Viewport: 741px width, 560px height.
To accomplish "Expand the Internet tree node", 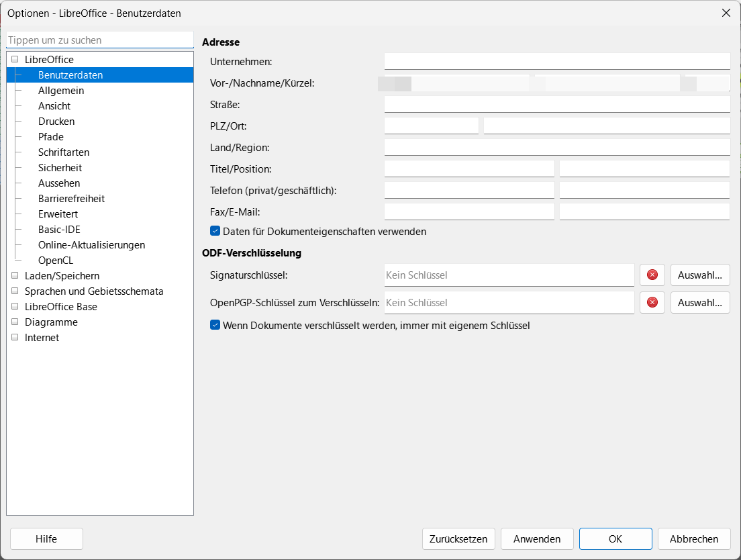I will (x=15, y=338).
